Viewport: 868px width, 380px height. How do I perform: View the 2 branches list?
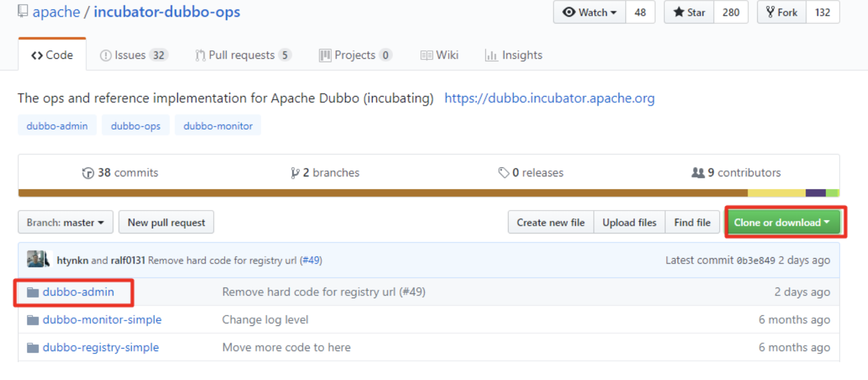tap(325, 173)
